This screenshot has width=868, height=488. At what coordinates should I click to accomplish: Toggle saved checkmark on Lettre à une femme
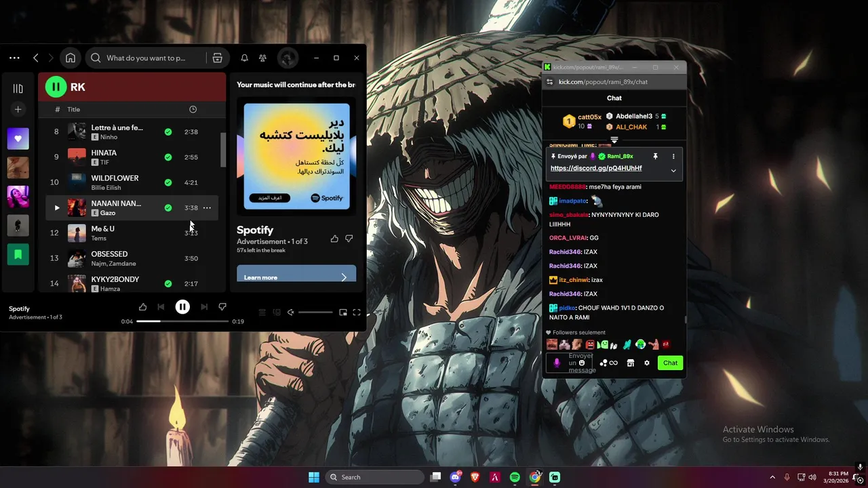[168, 131]
